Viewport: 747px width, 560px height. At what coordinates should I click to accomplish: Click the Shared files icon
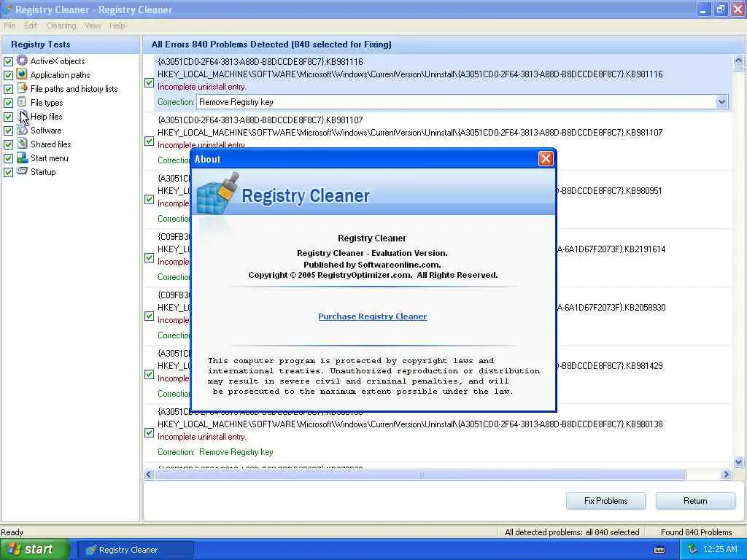click(x=22, y=144)
